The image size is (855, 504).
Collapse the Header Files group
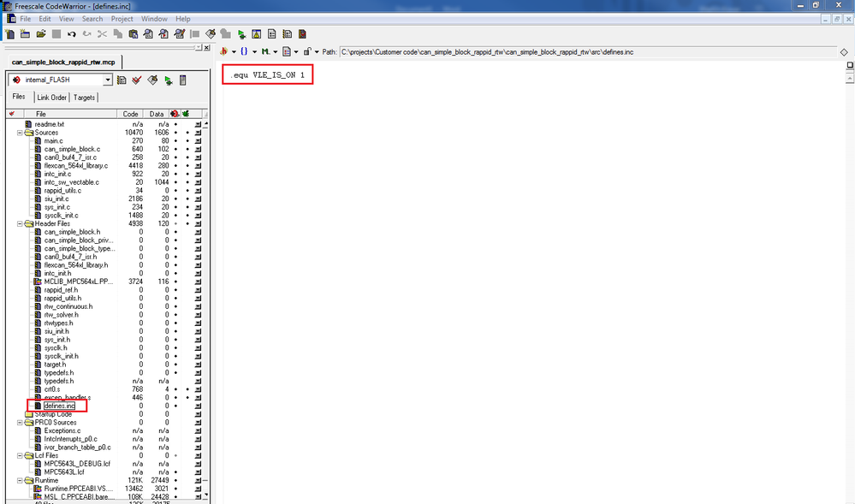coord(21,223)
